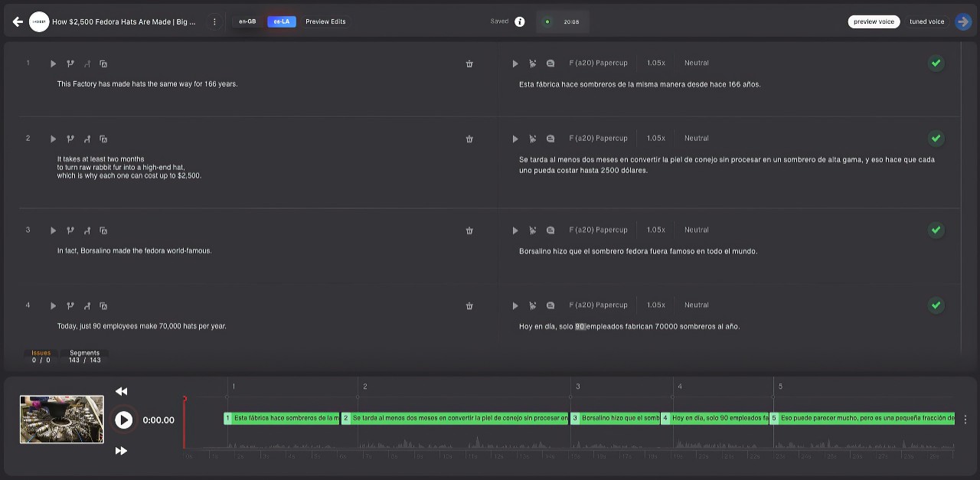Viewport: 980px width, 480px height.
Task: Click the Preview Edits button
Action: pos(325,21)
